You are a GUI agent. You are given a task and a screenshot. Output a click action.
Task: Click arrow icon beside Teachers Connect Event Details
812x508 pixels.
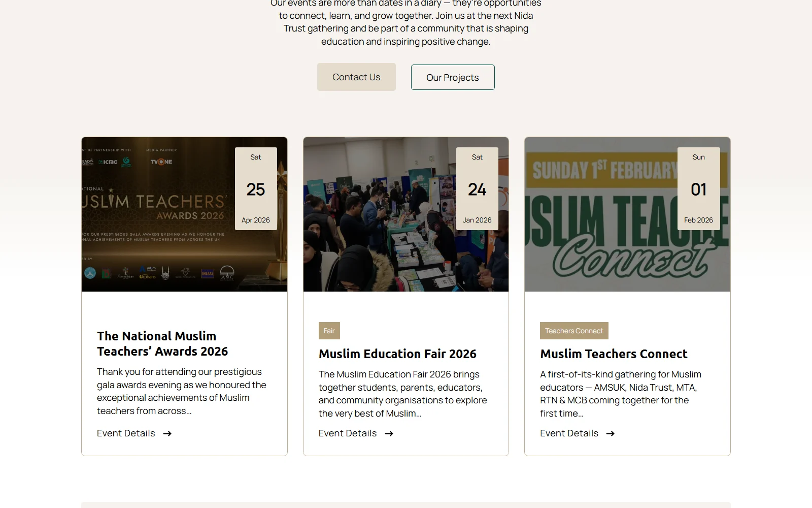point(611,433)
